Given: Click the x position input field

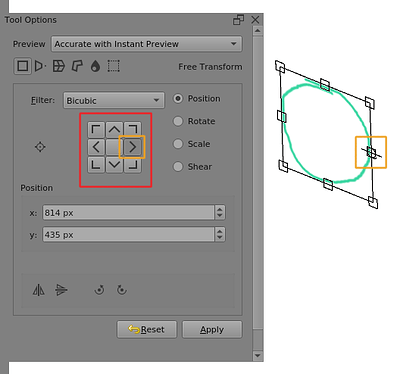Looking at the screenshot, I should click(128, 213).
